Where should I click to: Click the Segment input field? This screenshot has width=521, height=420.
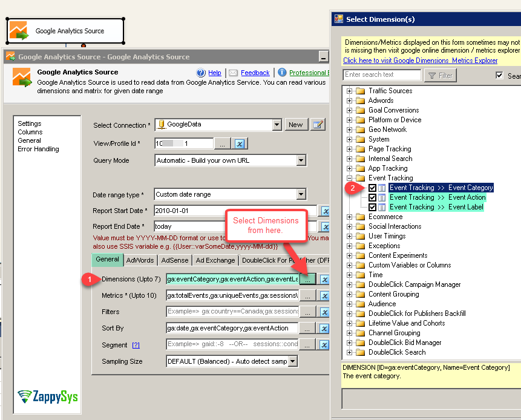click(x=232, y=344)
